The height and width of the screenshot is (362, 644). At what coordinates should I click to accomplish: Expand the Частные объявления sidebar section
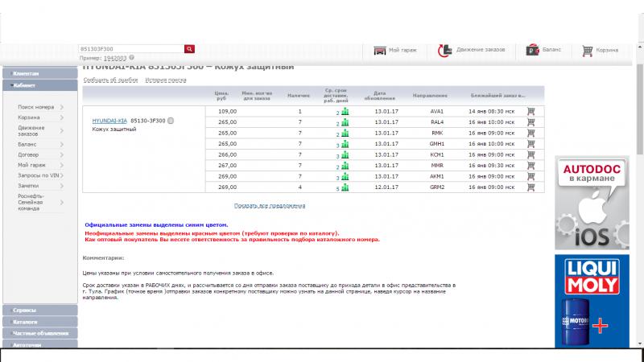point(39,333)
